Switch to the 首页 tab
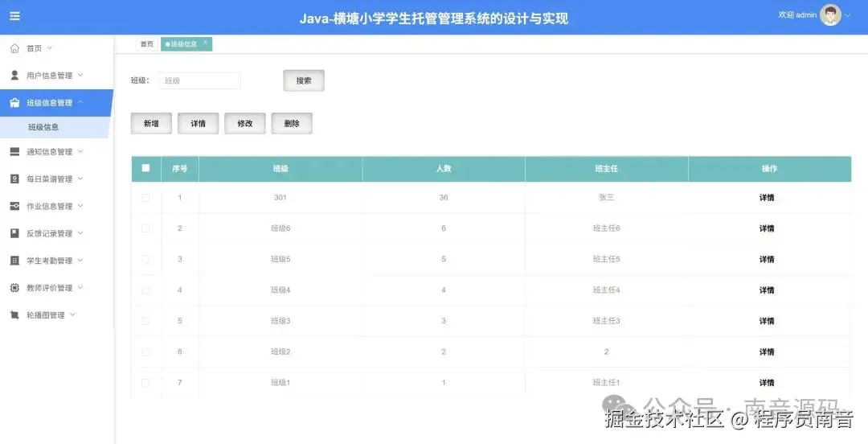This screenshot has height=444, width=868. tap(147, 43)
